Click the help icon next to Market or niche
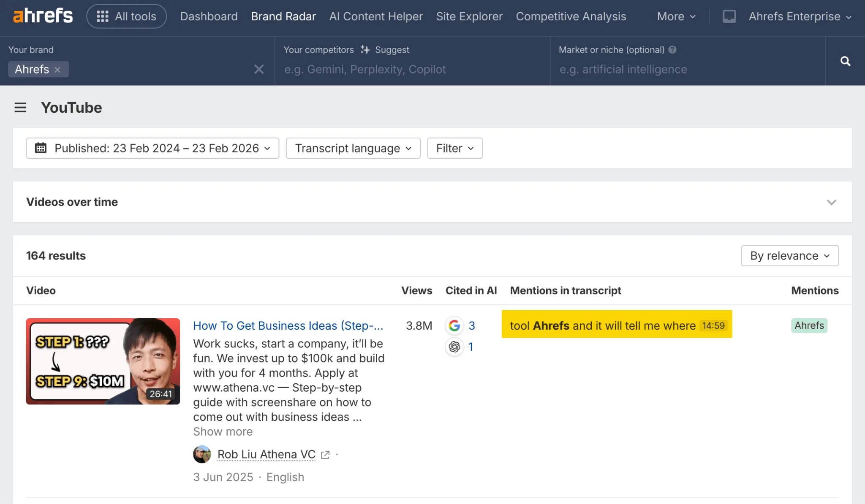Image resolution: width=865 pixels, height=504 pixels. 672,49
